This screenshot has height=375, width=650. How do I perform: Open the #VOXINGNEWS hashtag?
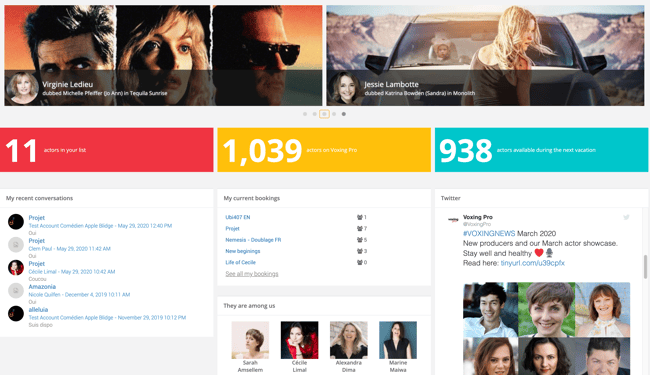point(489,233)
